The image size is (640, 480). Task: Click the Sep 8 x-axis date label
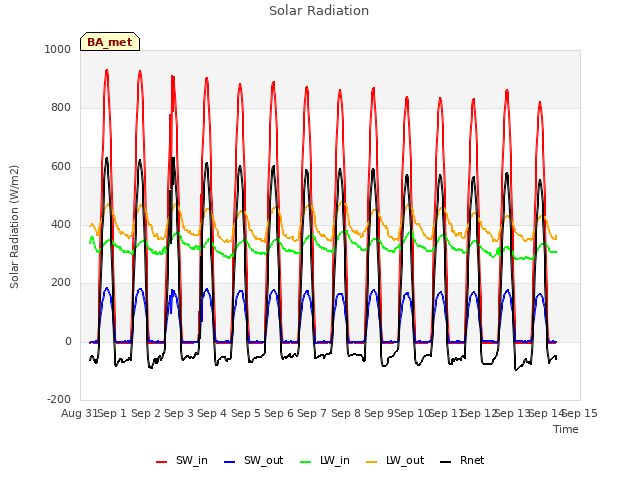pos(346,413)
